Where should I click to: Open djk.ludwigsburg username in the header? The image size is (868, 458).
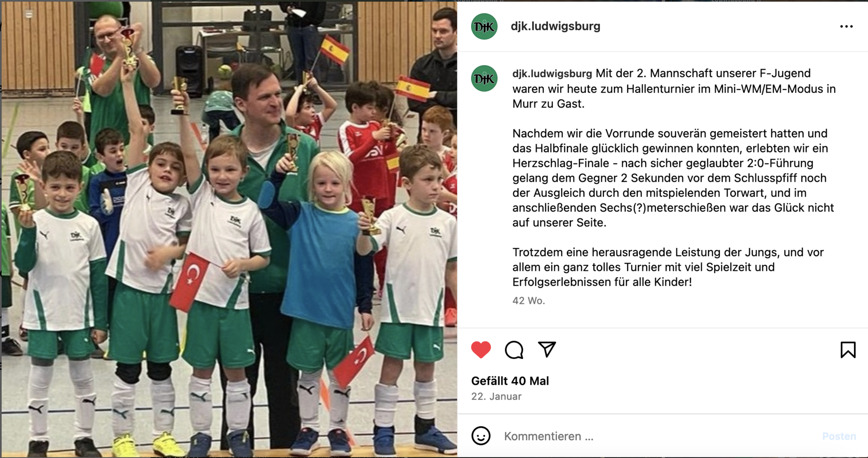(555, 26)
